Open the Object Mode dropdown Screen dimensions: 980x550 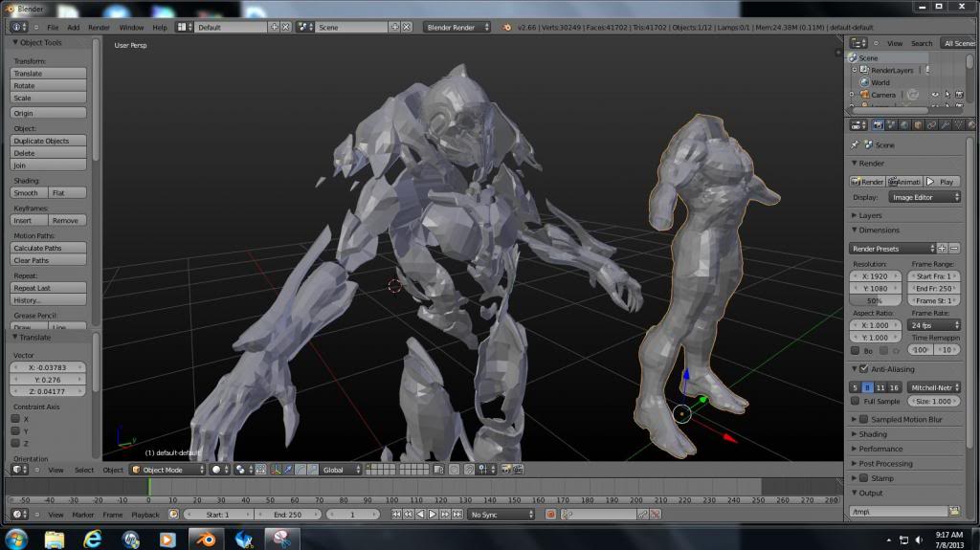coord(167,470)
